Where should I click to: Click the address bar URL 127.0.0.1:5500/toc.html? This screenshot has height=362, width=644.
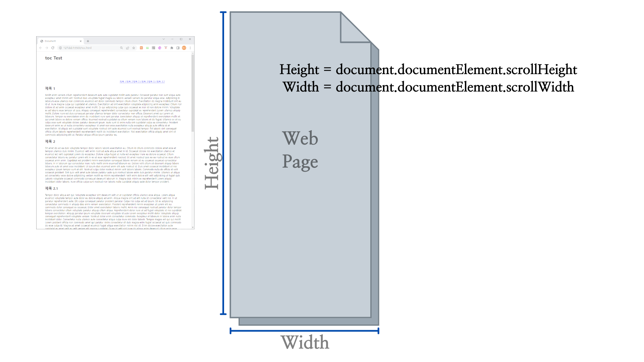pos(77,48)
